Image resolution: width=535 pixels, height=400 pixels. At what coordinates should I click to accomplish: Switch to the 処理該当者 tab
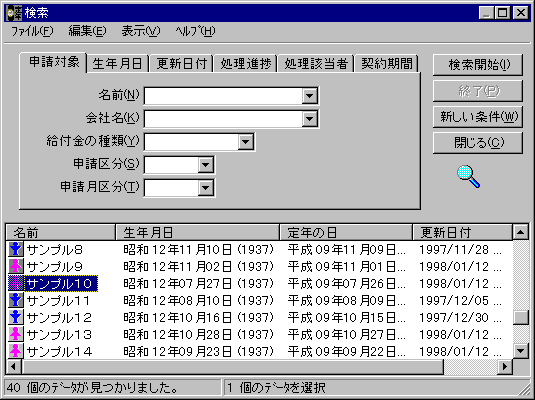point(316,64)
